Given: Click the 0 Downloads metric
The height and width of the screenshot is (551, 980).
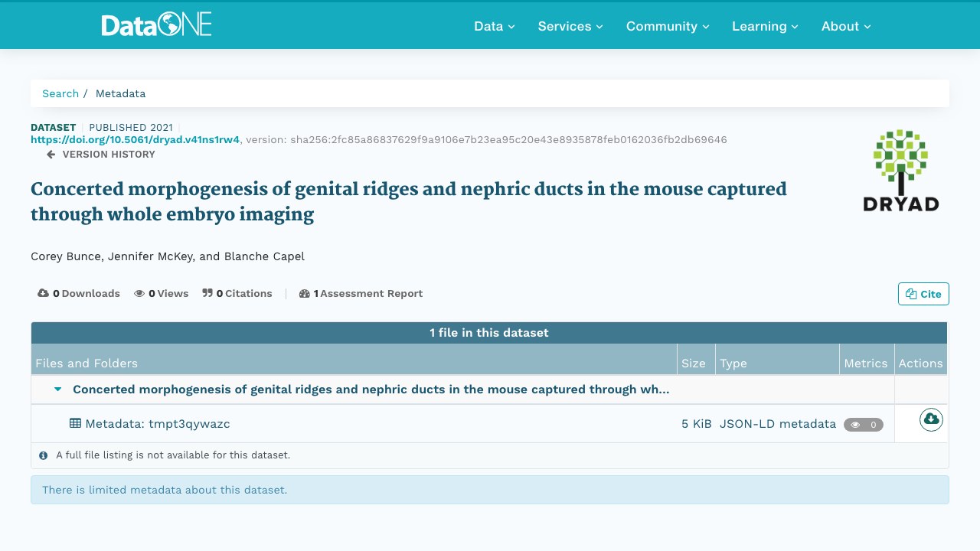Looking at the screenshot, I should click(x=79, y=293).
